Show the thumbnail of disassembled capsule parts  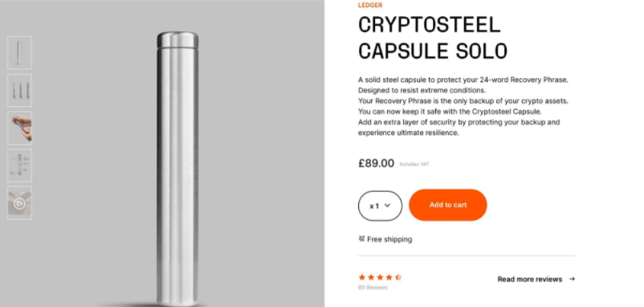coord(19,166)
